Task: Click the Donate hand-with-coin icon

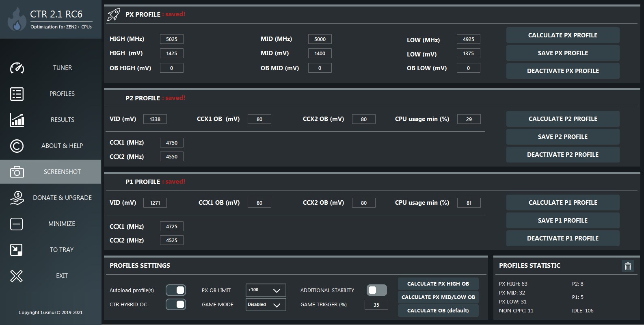Action: click(17, 198)
